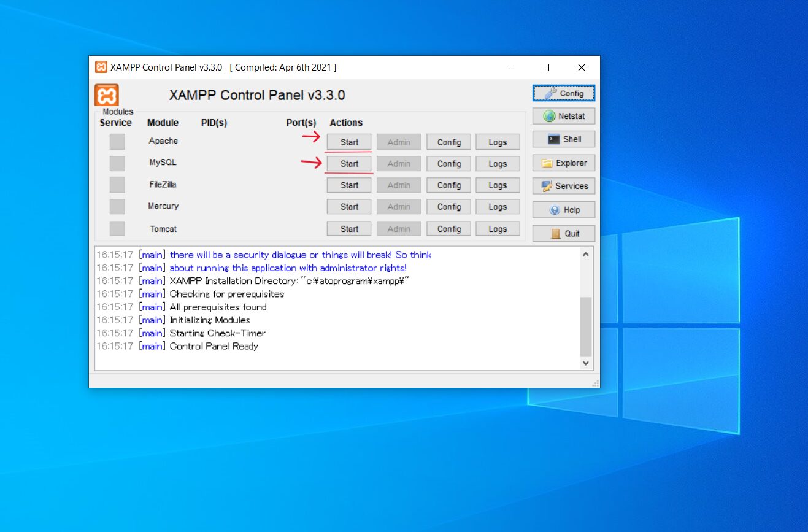Open Tomcat Logs menu

click(498, 229)
